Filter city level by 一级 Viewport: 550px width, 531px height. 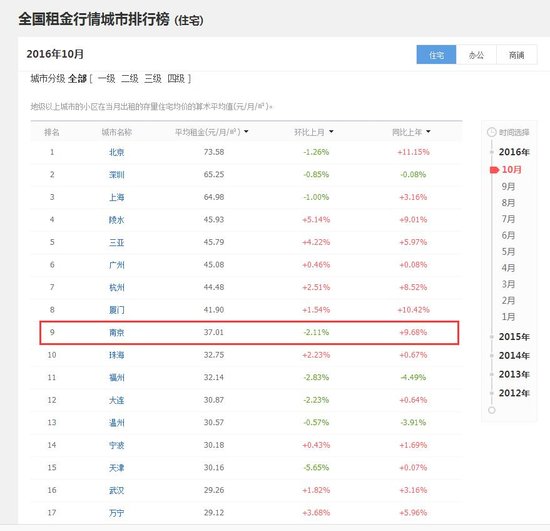click(x=106, y=79)
